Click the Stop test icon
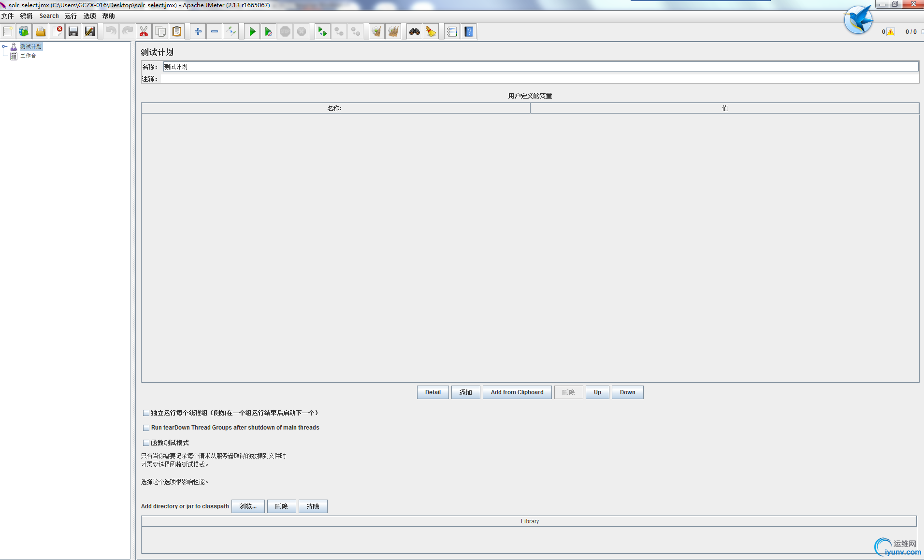924x560 pixels. tap(285, 32)
